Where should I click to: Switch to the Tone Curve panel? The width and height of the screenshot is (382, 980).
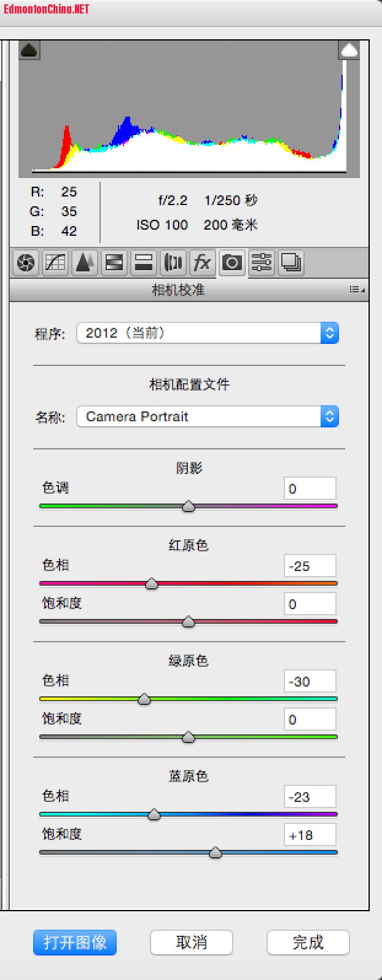pyautogui.click(x=55, y=263)
